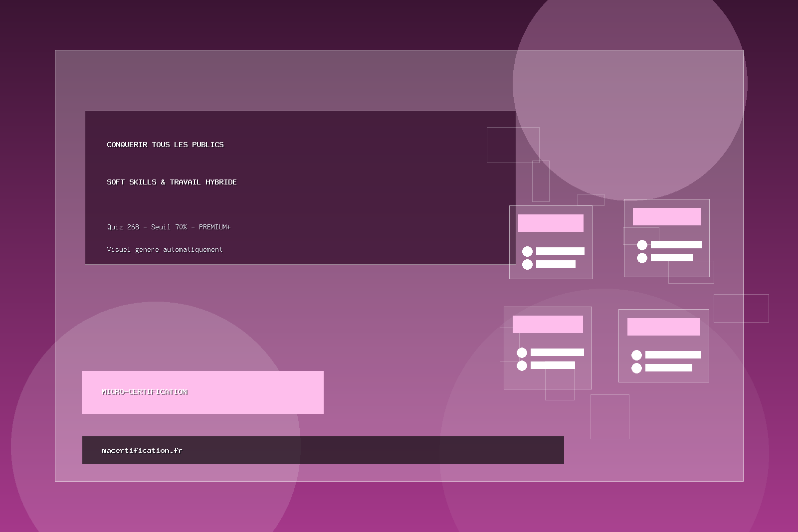Click the "Visuel genere automatiquement" caption
798x532 pixels.
click(x=165, y=249)
